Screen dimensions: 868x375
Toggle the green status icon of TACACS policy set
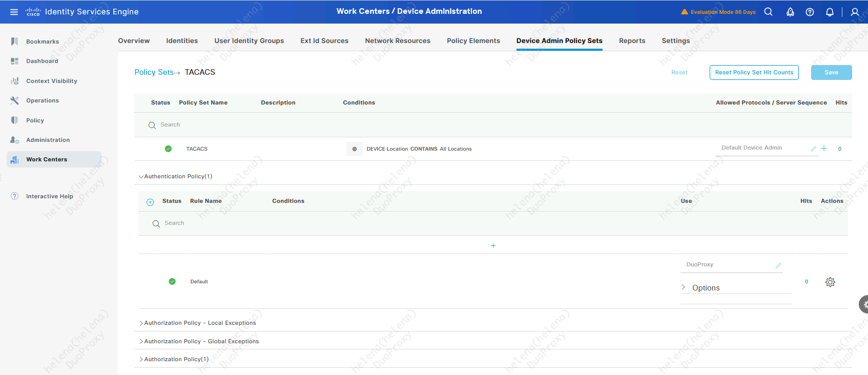coord(168,149)
